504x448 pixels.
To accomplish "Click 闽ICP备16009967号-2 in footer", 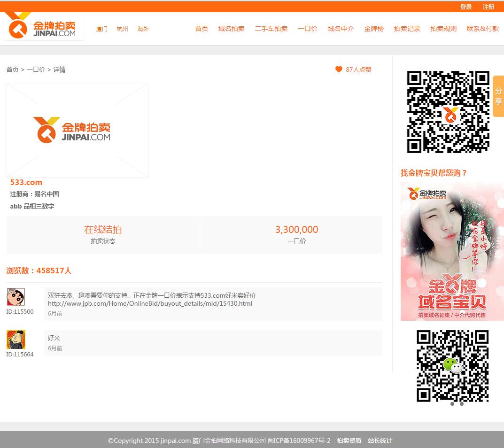I will tap(299, 440).
